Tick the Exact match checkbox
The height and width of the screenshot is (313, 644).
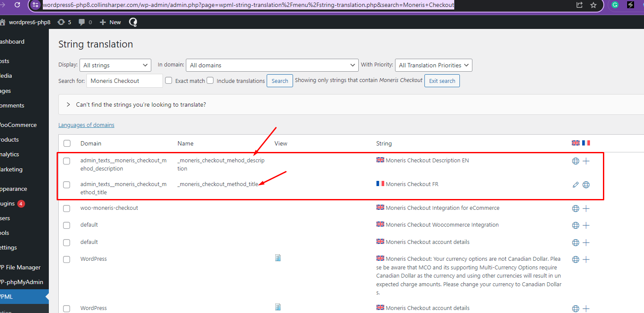pos(169,80)
